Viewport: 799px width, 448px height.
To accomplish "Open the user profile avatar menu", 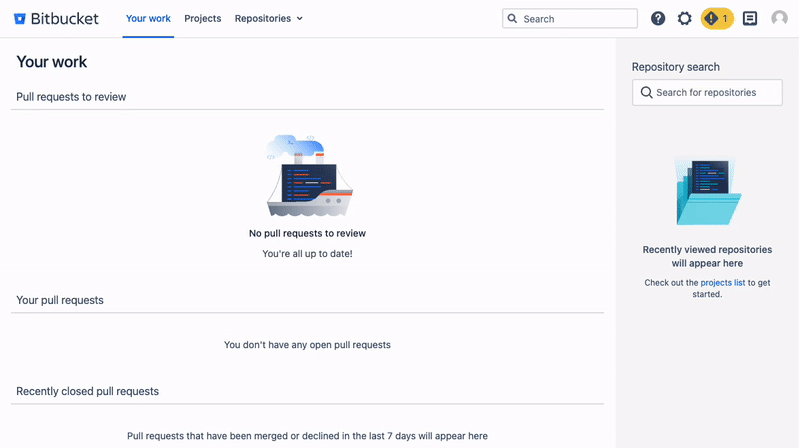I will pyautogui.click(x=779, y=19).
